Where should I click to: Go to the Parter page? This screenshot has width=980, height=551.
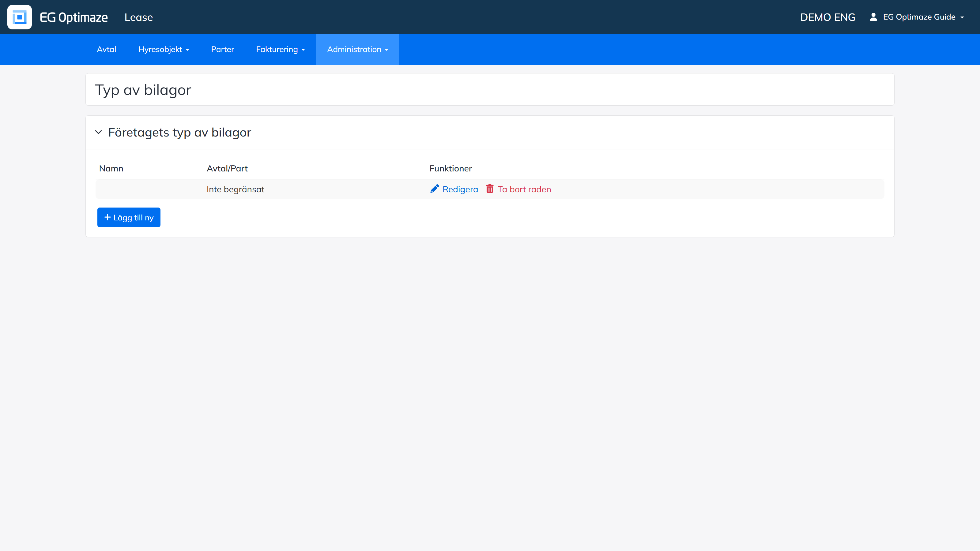[x=223, y=49]
